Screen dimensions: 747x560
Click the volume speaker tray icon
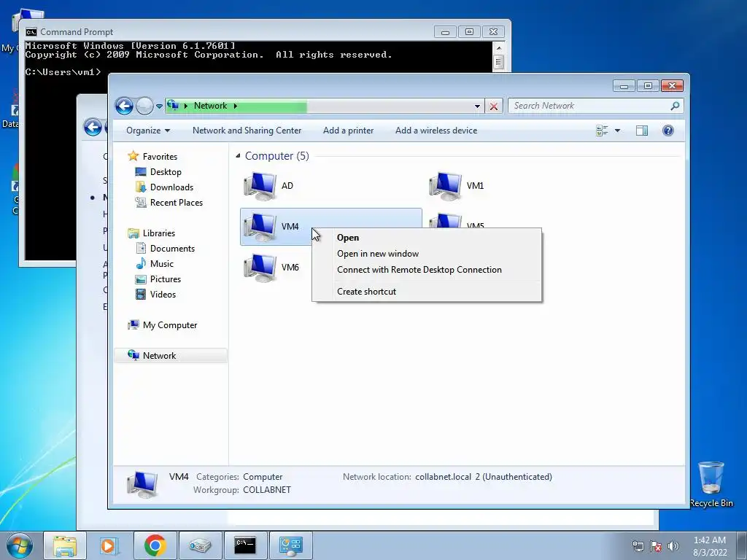coord(673,546)
